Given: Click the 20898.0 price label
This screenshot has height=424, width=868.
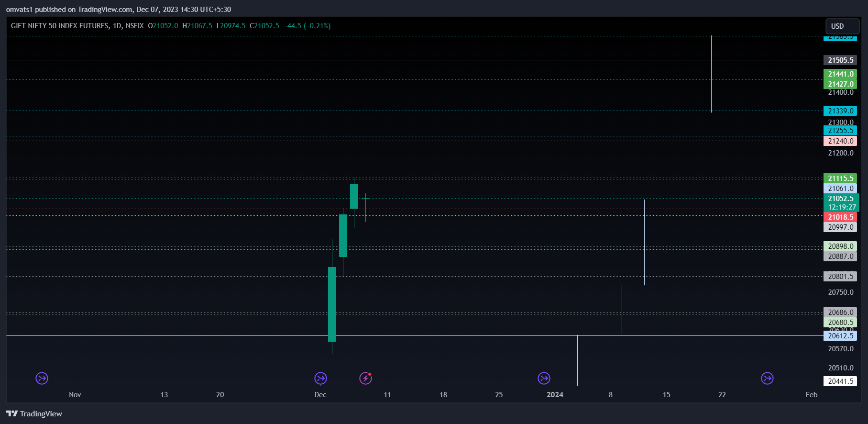Looking at the screenshot, I should pos(840,246).
